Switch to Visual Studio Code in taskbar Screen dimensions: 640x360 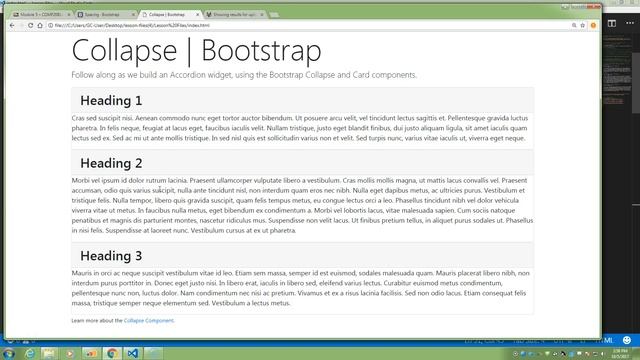coord(132,353)
